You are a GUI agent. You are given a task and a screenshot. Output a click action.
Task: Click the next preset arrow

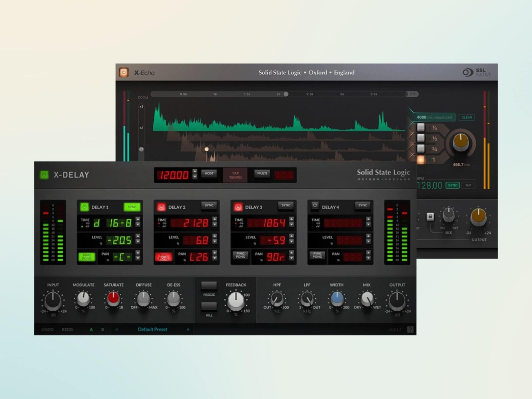(x=188, y=330)
